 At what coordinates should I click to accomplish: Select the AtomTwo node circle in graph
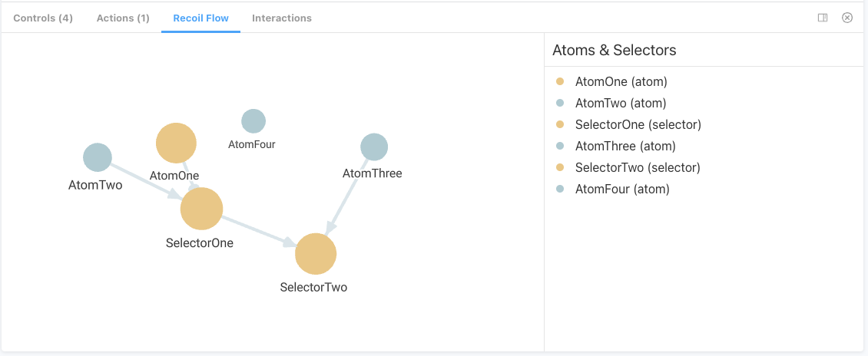tap(98, 157)
